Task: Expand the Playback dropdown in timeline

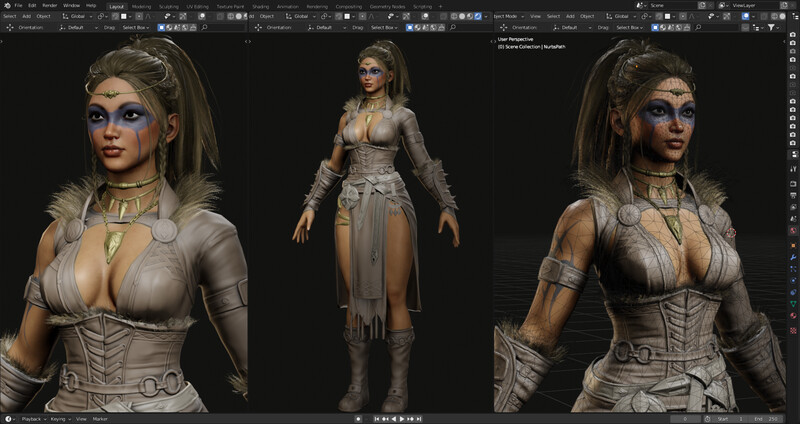Action: (34, 419)
